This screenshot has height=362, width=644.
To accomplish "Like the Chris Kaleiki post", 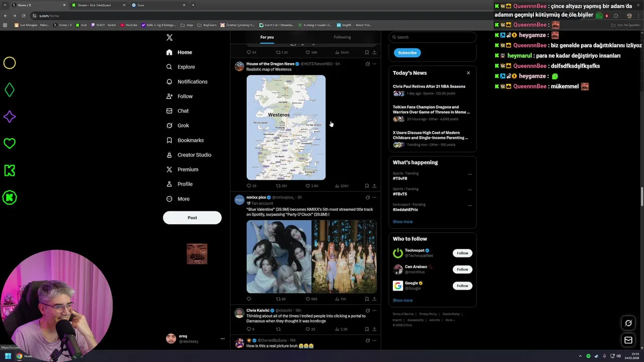I will pos(310,329).
